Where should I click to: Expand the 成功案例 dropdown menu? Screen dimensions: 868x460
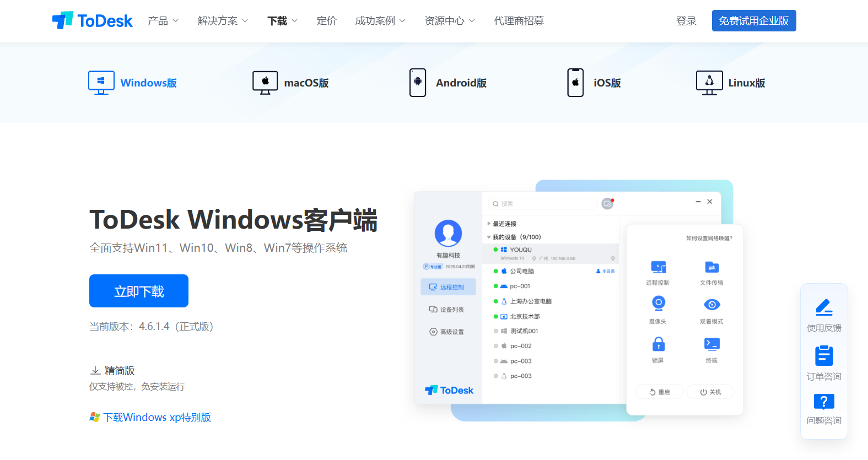(x=380, y=21)
